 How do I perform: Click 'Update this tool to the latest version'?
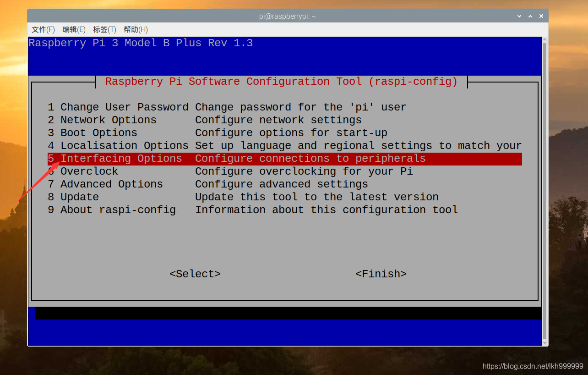click(x=317, y=197)
